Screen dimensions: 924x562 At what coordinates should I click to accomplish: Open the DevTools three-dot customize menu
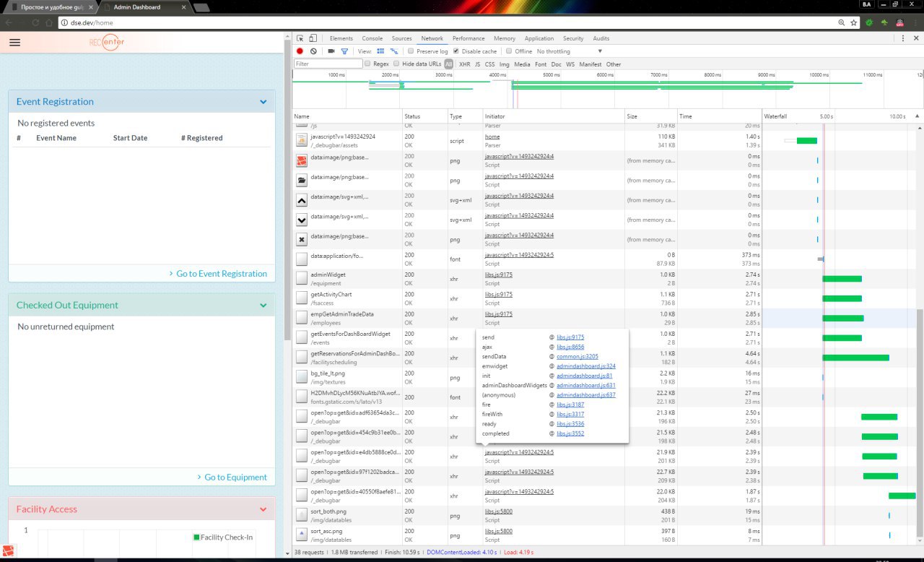pyautogui.click(x=904, y=38)
